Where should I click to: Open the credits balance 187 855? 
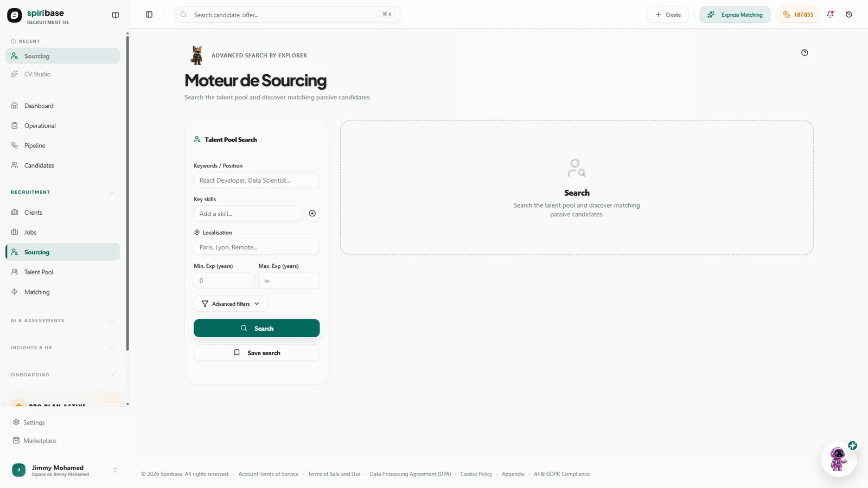tap(799, 15)
